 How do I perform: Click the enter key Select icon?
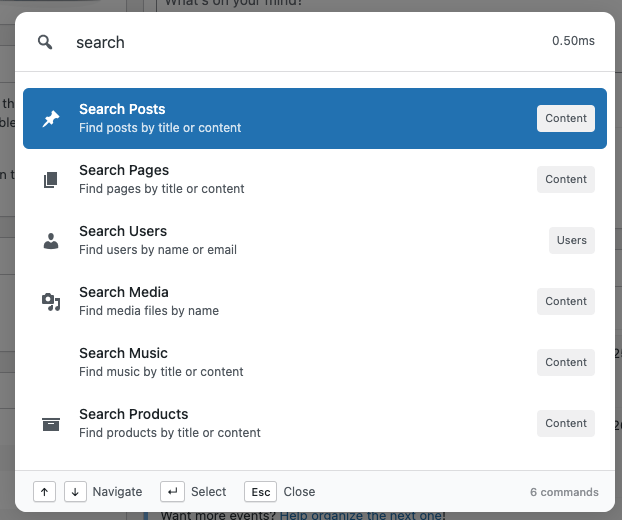(172, 492)
